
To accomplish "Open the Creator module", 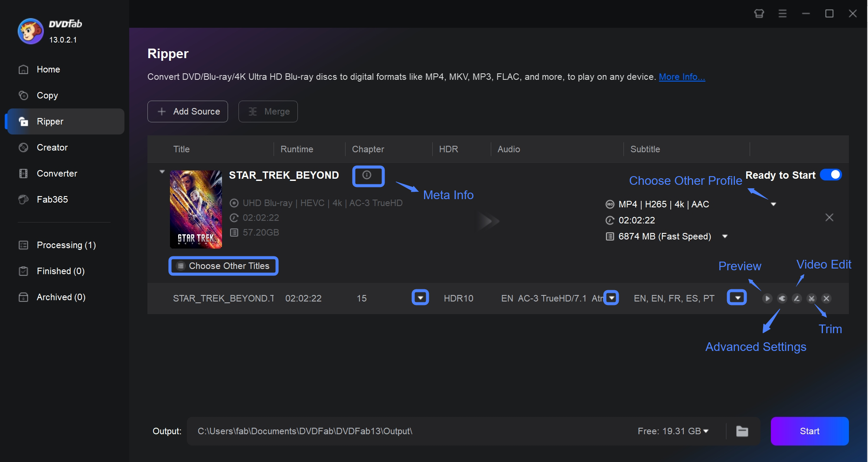I will [66, 147].
